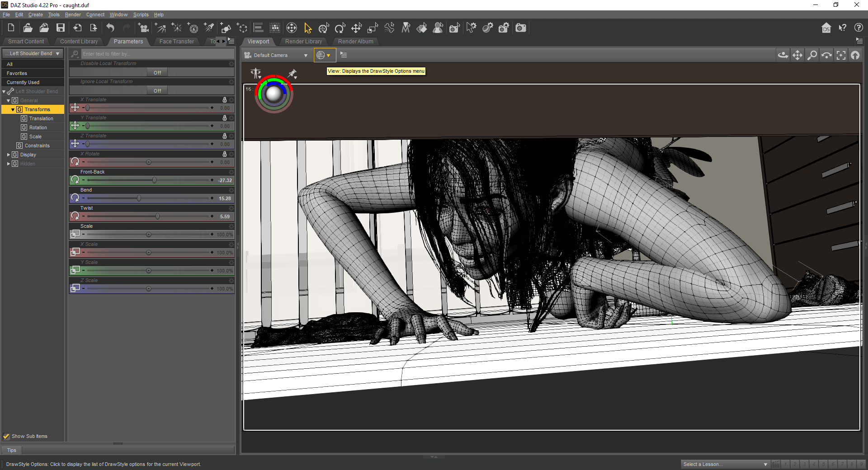
Task: Open the Select a Lesson dropdown
Action: pos(726,464)
